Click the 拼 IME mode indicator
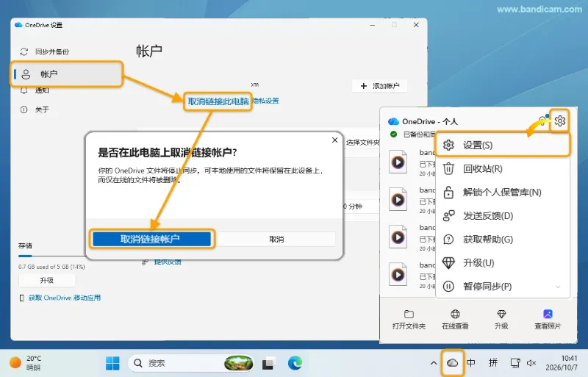This screenshot has width=588, height=377. click(493, 363)
